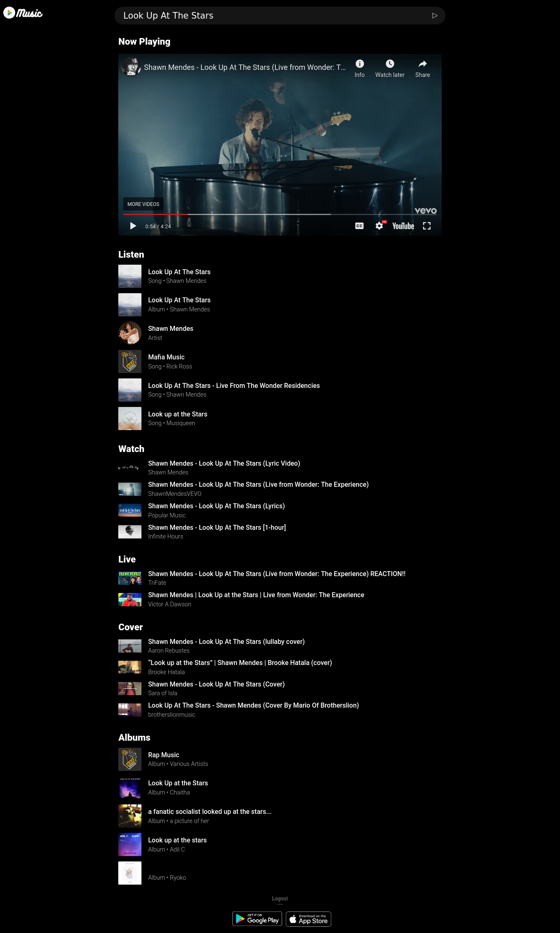Screen dimensions: 560x933
Task: Click the Adil C album cover
Action: (x=130, y=844)
